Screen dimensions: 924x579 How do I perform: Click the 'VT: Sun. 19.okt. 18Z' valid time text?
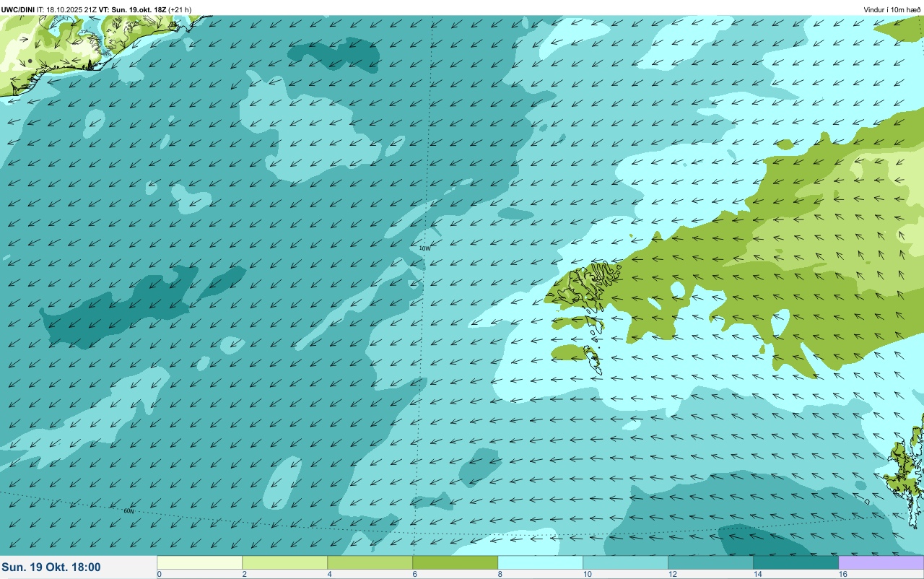pos(132,9)
